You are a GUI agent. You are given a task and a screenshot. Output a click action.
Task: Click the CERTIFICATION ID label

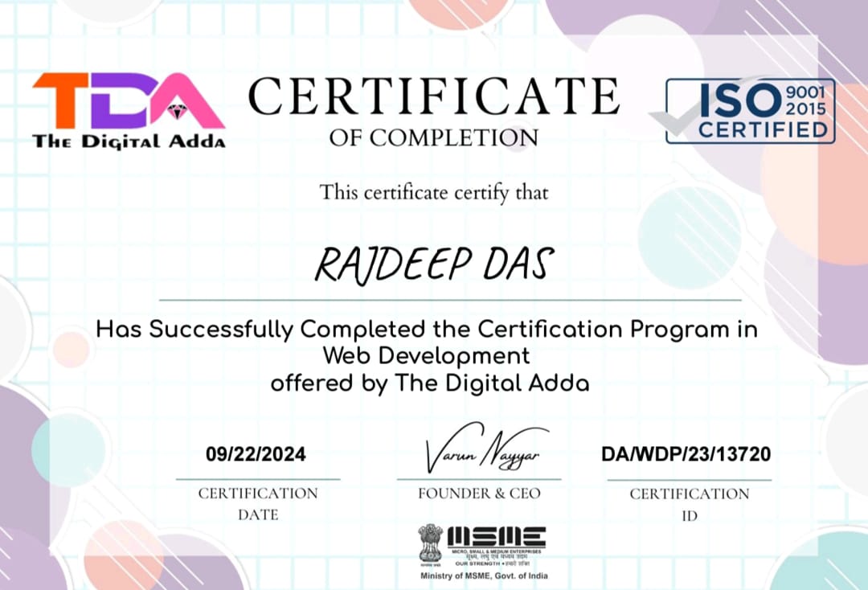690,504
